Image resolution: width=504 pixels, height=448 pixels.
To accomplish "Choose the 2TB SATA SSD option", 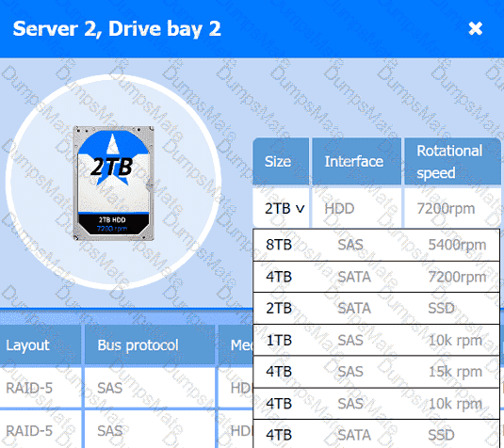I will coord(376,308).
